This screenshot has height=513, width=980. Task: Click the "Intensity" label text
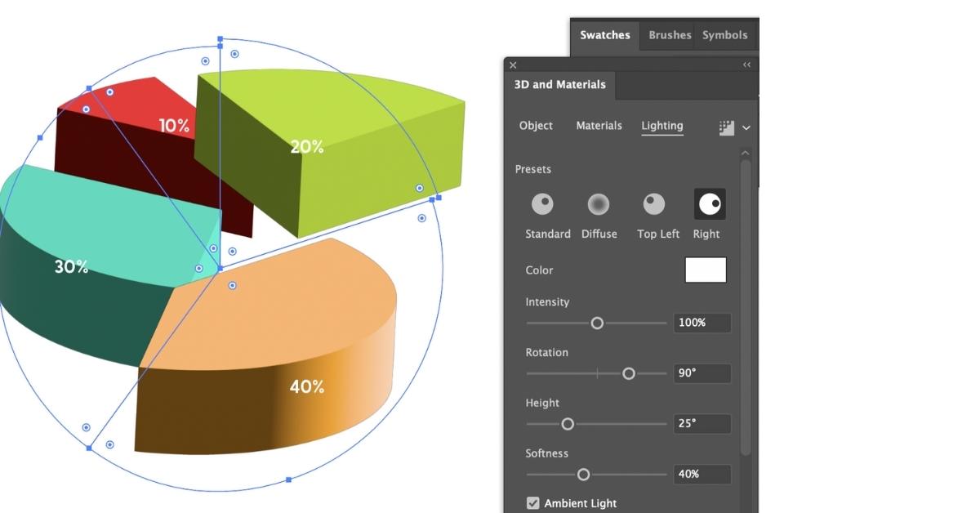547,302
